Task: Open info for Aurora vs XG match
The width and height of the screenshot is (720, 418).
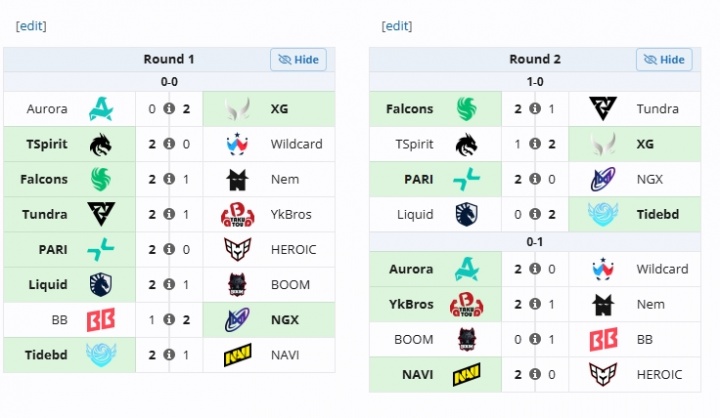Action: coord(169,109)
